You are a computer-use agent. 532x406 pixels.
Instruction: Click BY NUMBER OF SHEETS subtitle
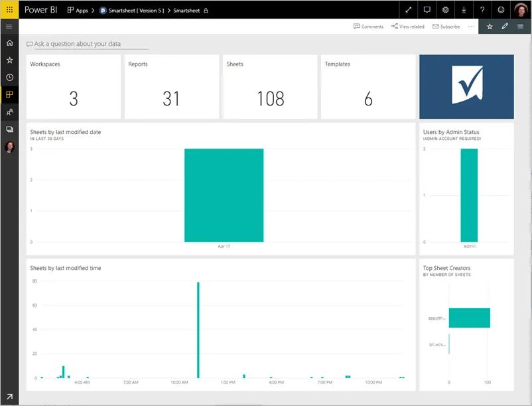pyautogui.click(x=447, y=275)
